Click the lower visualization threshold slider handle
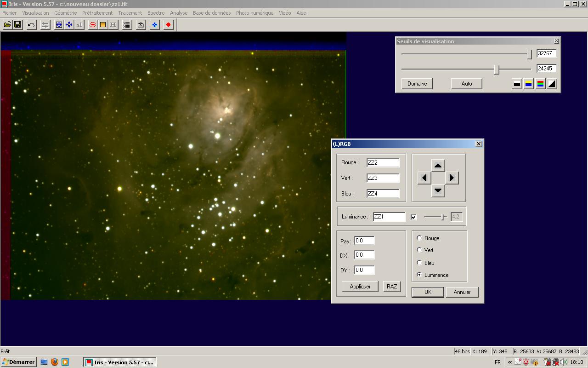Screen dimensions: 588x368 pos(497,69)
